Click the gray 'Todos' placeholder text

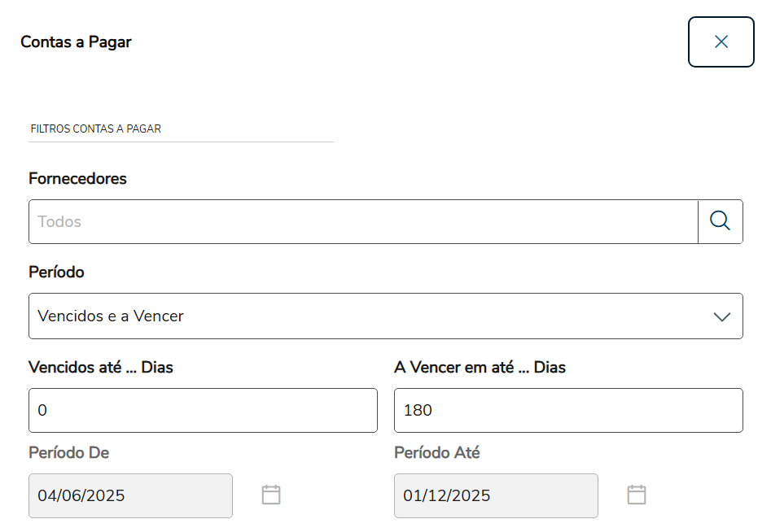(x=59, y=221)
